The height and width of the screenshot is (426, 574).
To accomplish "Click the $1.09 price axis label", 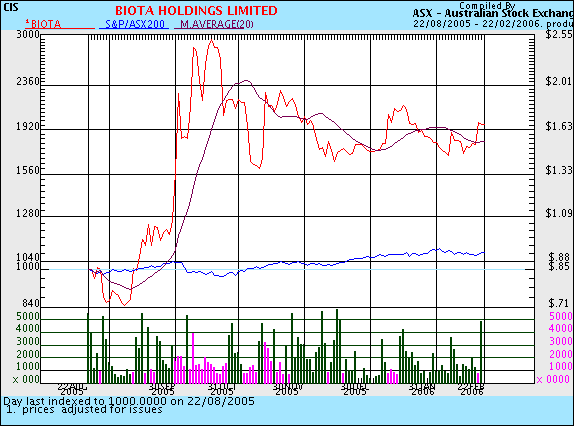I will point(559,213).
